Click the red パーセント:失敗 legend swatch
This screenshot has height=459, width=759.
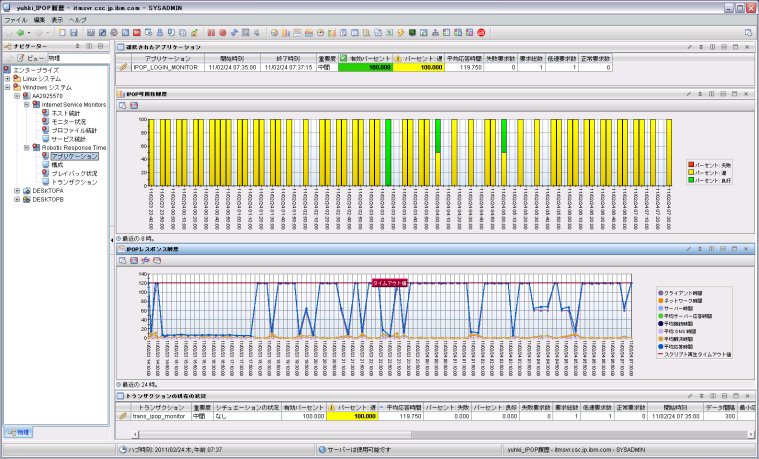point(691,165)
